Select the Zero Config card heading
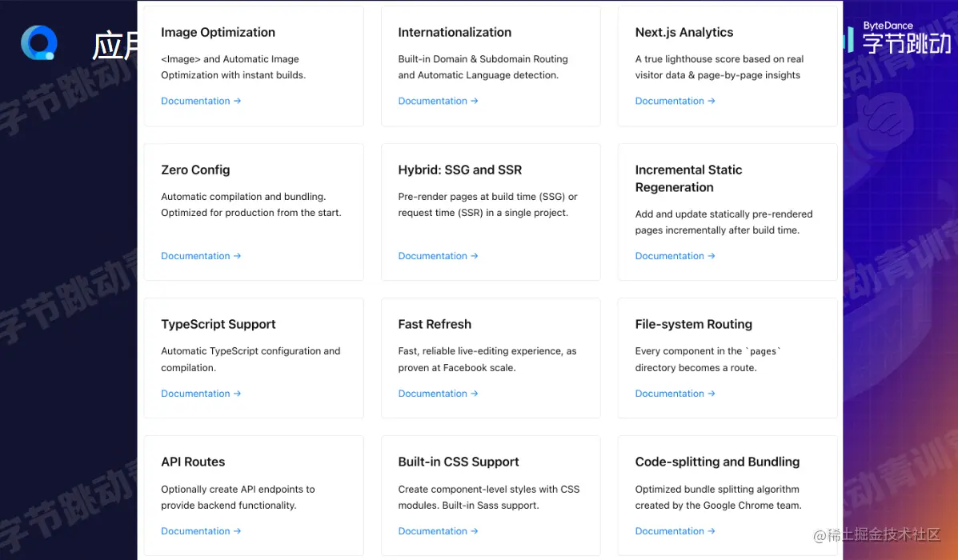The height and width of the screenshot is (560, 958). click(x=195, y=170)
